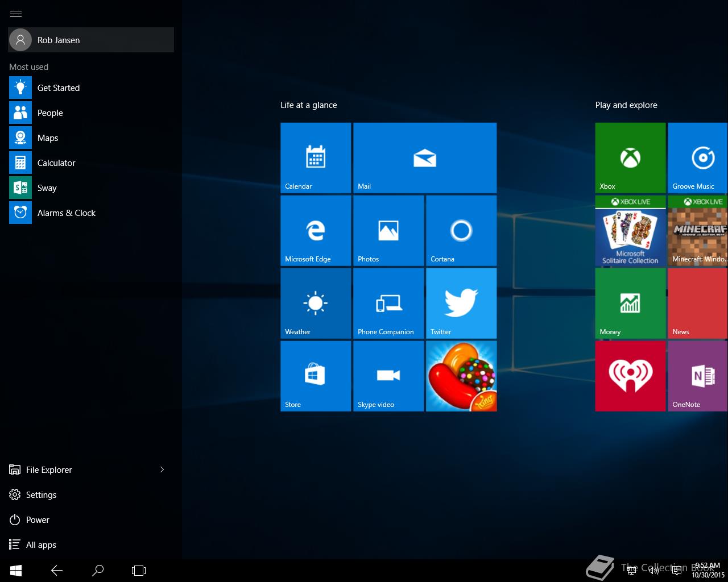This screenshot has height=582, width=728.
Task: Launch Microsoft Edge from its tile
Action: click(316, 230)
